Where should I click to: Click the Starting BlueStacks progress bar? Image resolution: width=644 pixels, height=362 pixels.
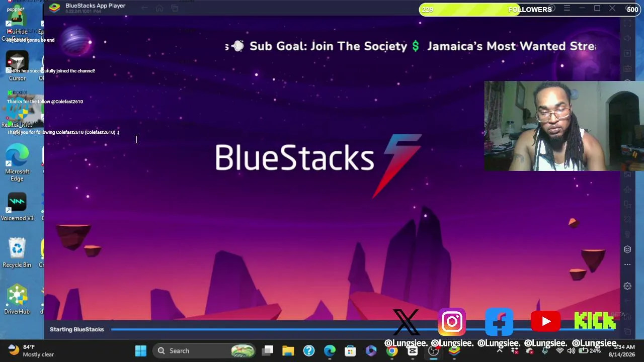364,329
